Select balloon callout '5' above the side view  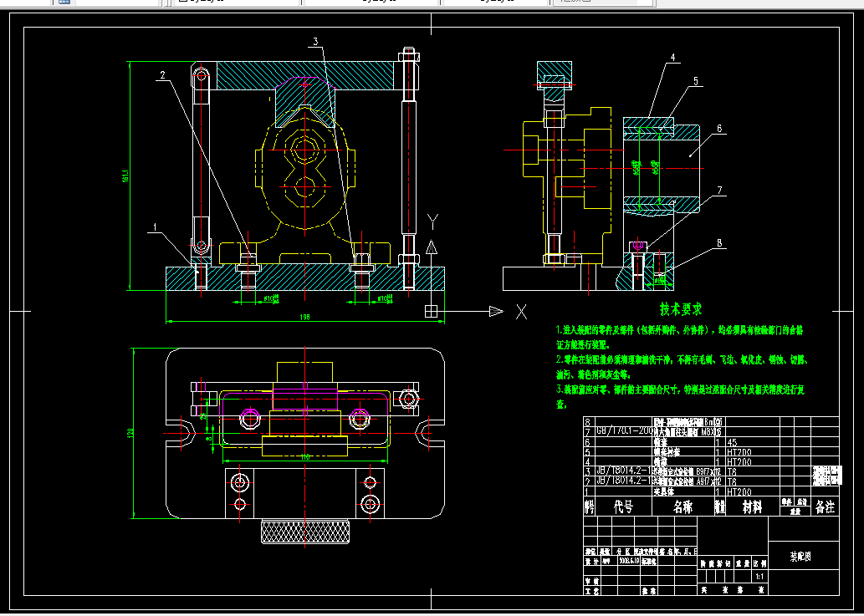coord(695,81)
